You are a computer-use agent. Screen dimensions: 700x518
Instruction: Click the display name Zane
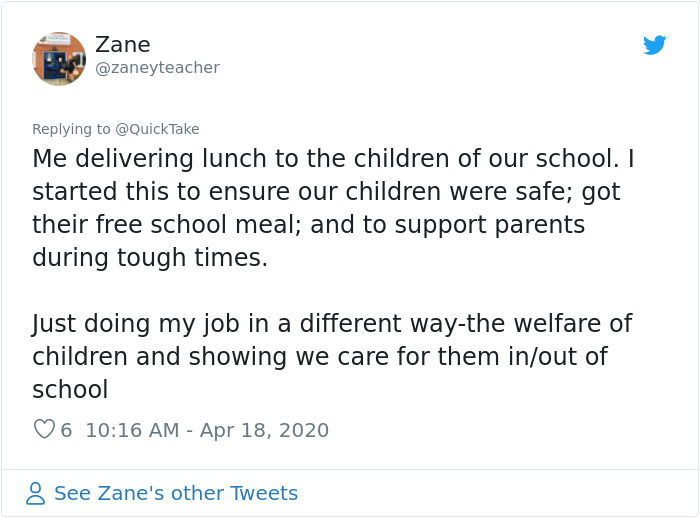pyautogui.click(x=122, y=45)
